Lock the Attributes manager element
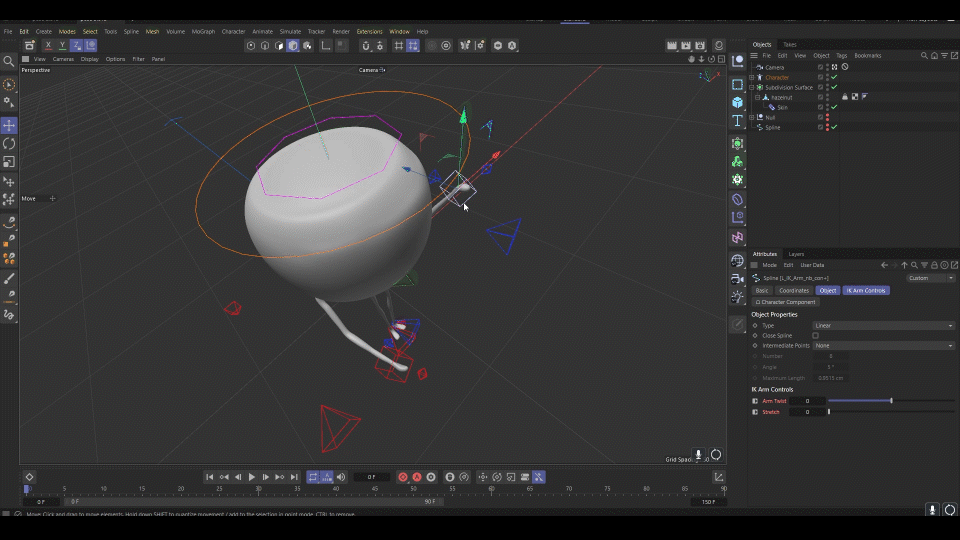 pyautogui.click(x=934, y=265)
